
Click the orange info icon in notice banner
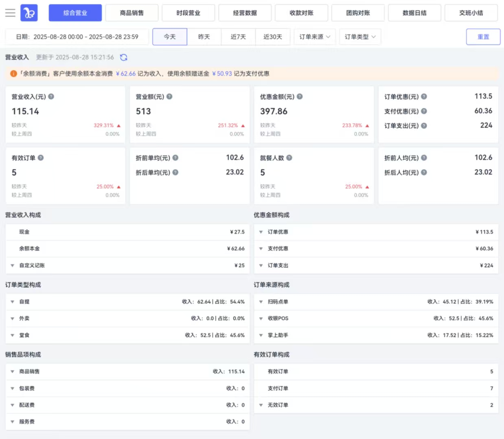[13, 74]
